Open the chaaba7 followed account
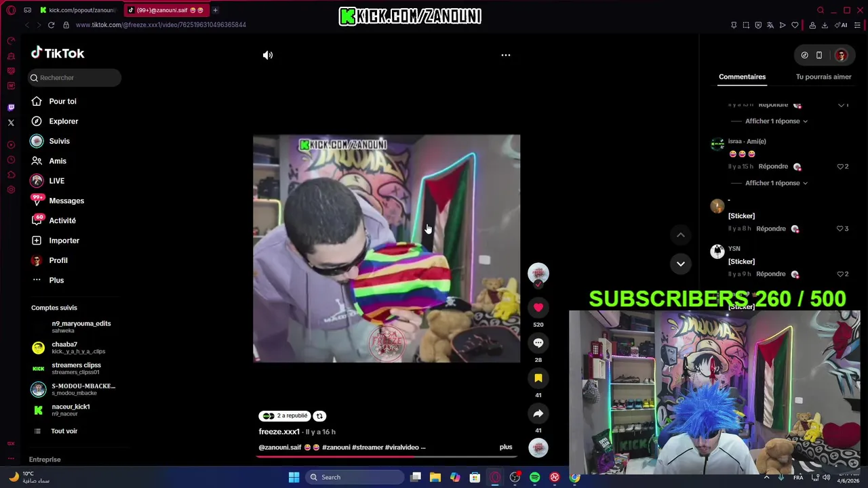The height and width of the screenshot is (488, 868). (x=64, y=348)
